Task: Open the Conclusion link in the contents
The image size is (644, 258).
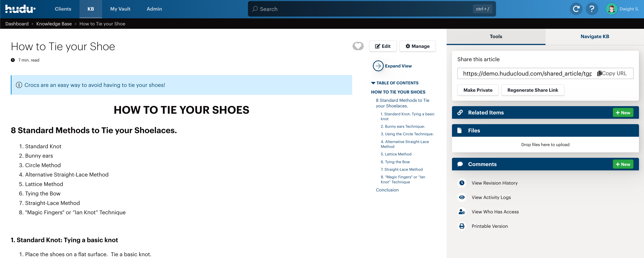Action: [387, 190]
